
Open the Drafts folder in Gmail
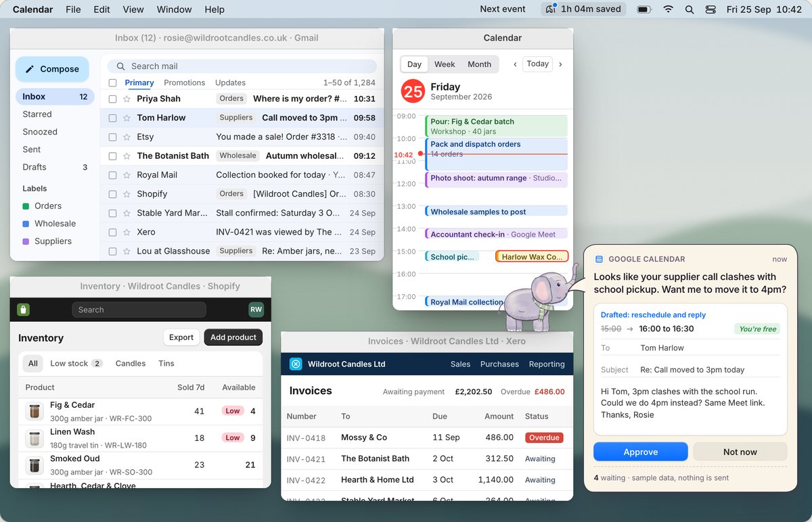[x=55, y=167]
